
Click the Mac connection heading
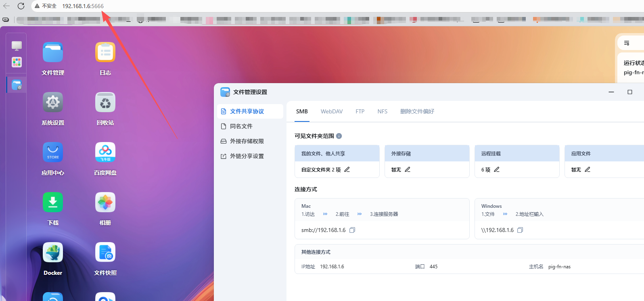[306, 206]
